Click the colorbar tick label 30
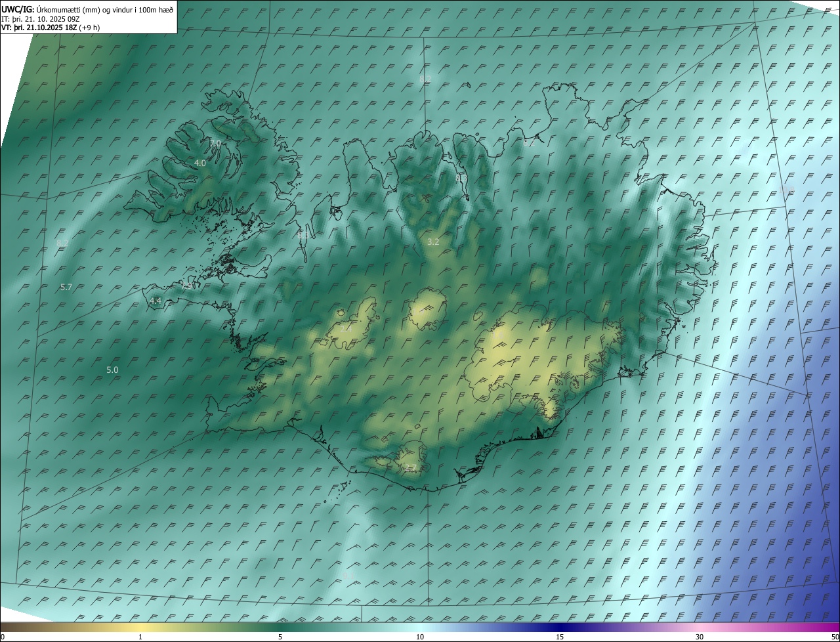 700,637
